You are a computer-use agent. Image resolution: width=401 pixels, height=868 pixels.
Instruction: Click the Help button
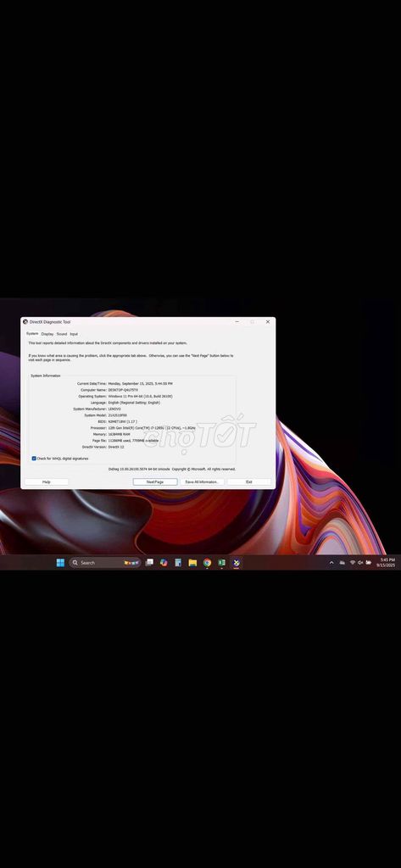(47, 482)
